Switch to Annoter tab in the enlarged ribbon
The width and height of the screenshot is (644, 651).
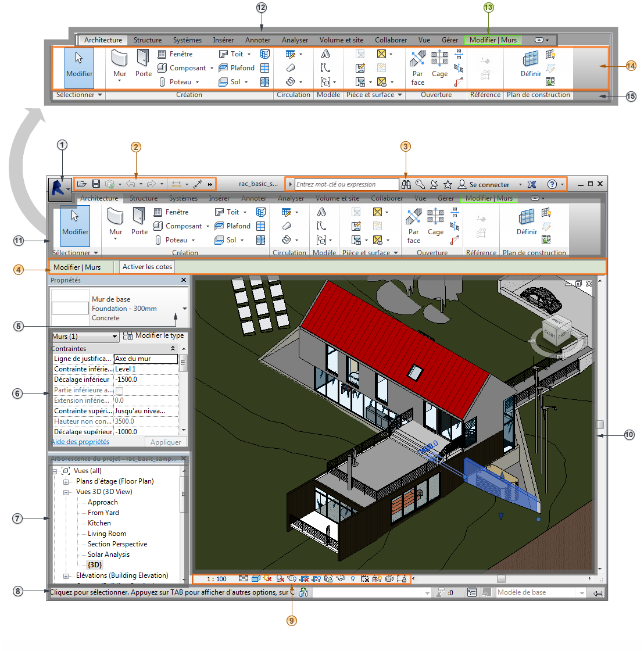click(x=258, y=40)
